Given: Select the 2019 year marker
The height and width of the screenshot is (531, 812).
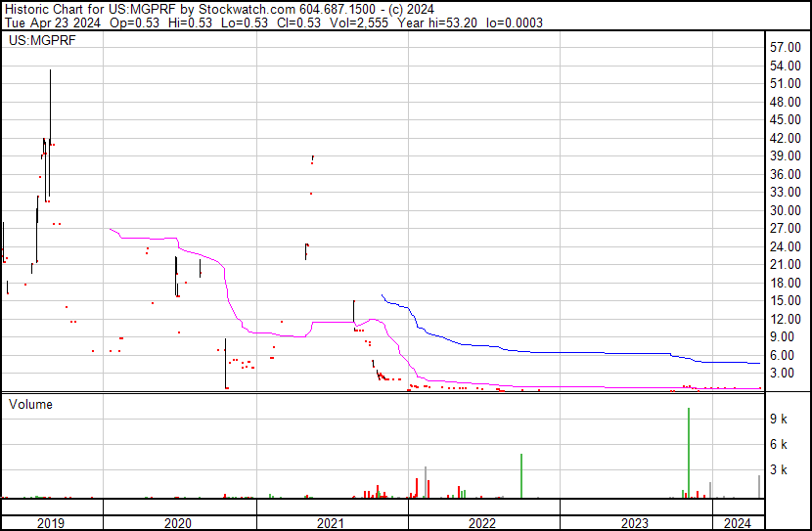Looking at the screenshot, I should point(51,523).
